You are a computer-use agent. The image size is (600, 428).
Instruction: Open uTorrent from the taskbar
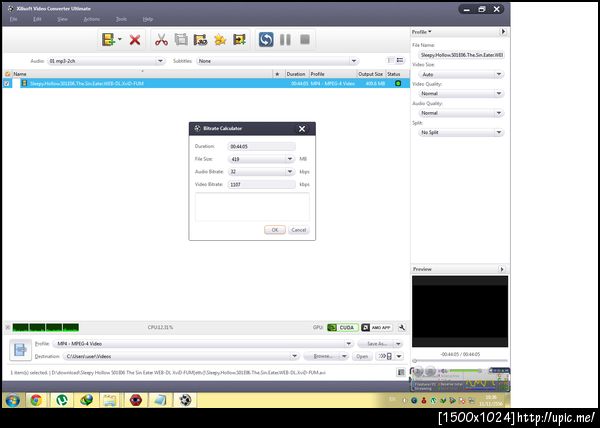tap(61, 400)
